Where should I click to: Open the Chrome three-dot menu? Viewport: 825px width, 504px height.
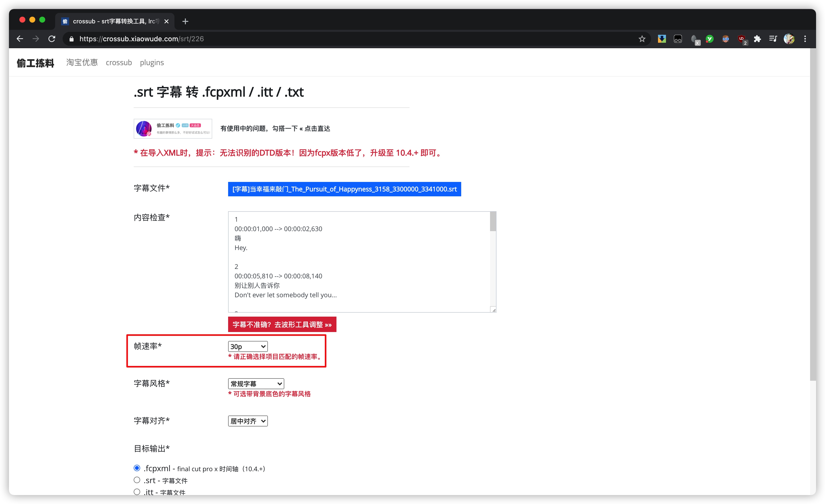[805, 39]
